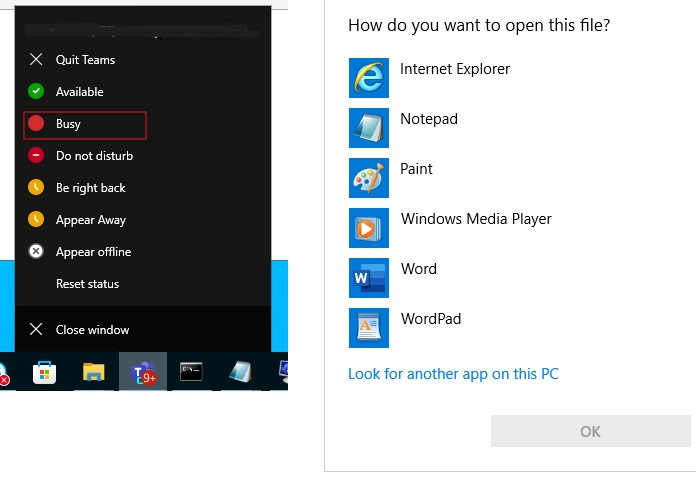Click the Do not disturb icon
696x482 pixels.
point(36,155)
